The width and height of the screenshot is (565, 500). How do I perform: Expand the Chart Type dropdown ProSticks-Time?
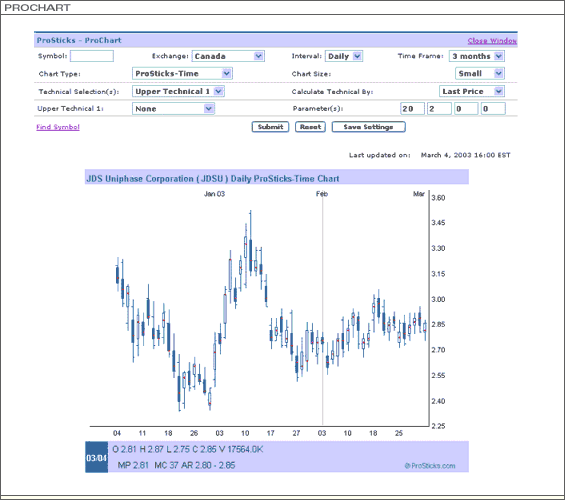click(x=182, y=73)
